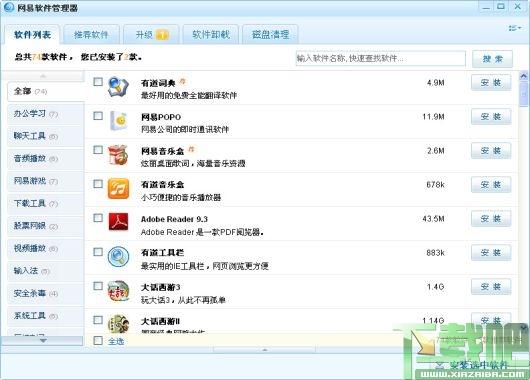Install 大话西游3 with its 安装 button
The height and width of the screenshot is (380, 530).
[491, 287]
